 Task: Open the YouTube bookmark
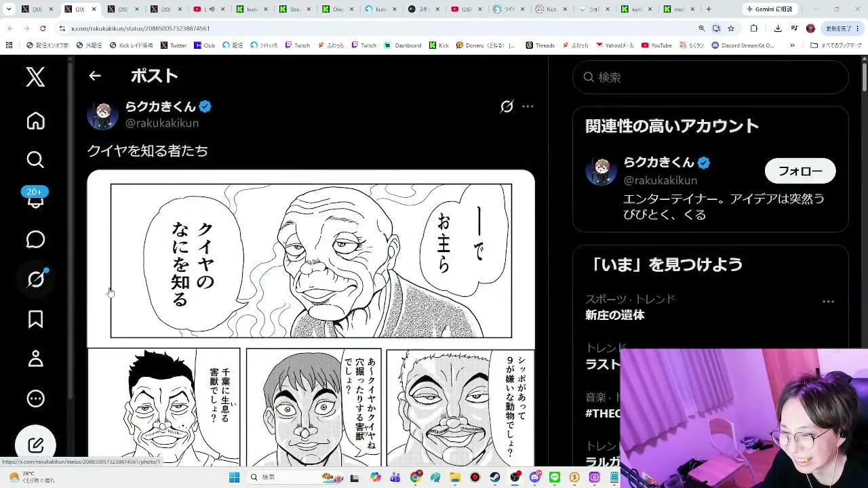point(656,45)
